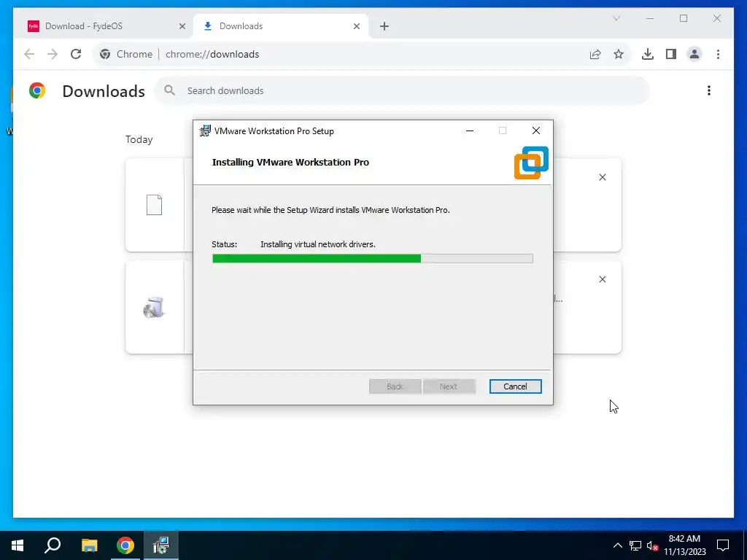Viewport: 747px width, 560px height.
Task: Click the VMware Workstation logo icon
Action: point(531,163)
